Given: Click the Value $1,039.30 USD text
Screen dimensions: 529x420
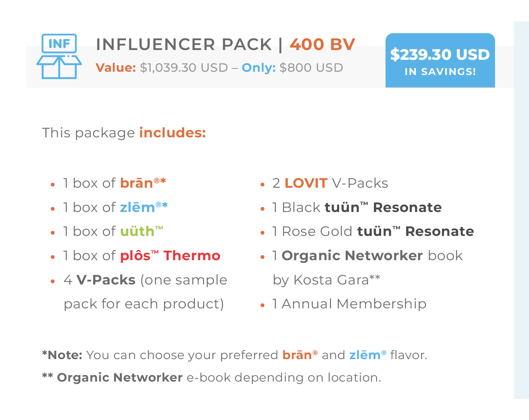Looking at the screenshot, I should pos(162,68).
